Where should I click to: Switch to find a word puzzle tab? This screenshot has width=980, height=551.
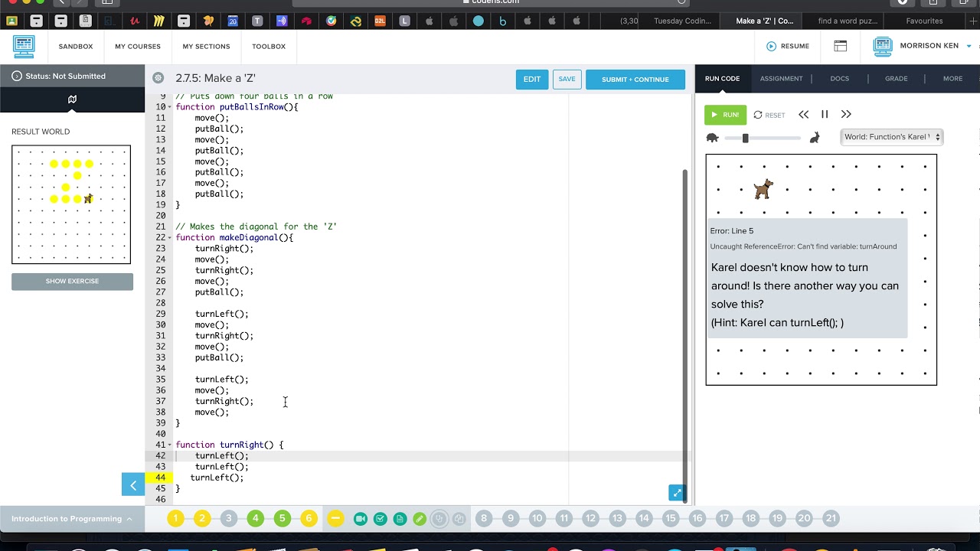coord(848,21)
